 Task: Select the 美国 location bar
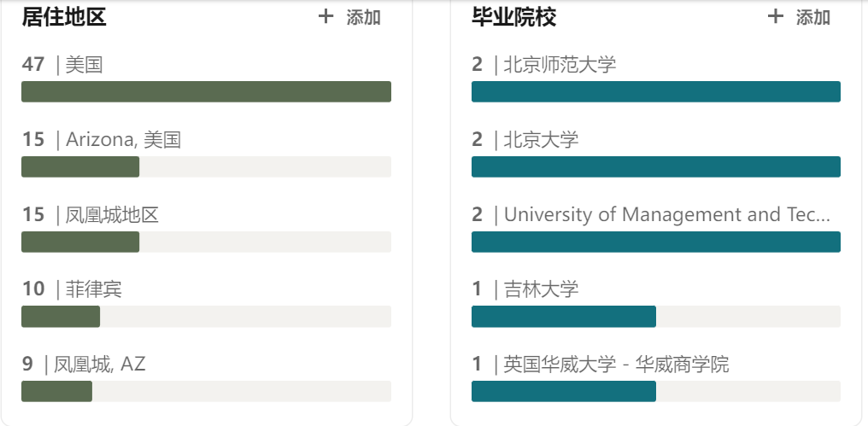tap(206, 91)
